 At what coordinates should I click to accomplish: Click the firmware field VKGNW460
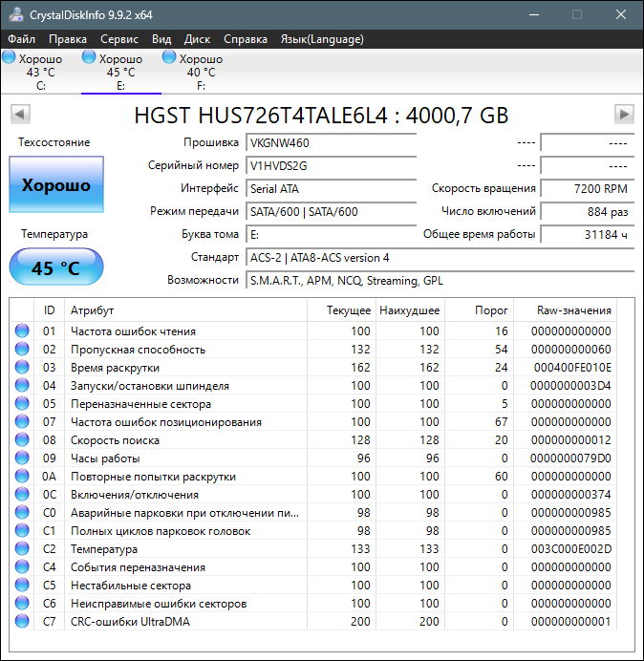tap(331, 143)
